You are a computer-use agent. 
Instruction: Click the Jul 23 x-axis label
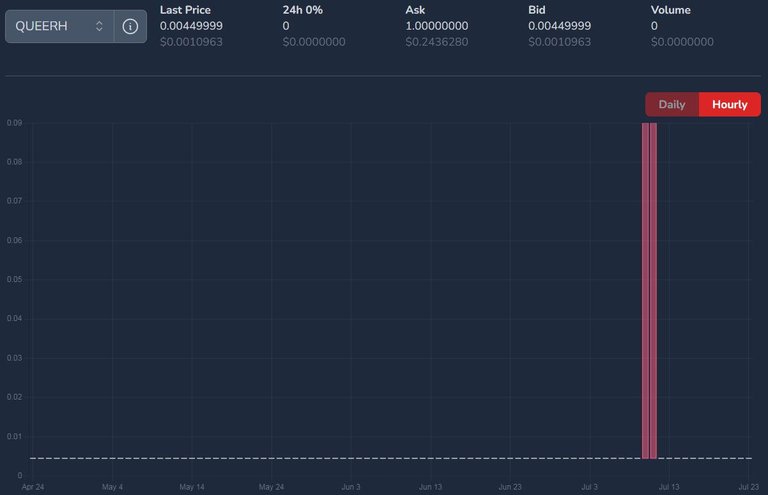tap(748, 487)
